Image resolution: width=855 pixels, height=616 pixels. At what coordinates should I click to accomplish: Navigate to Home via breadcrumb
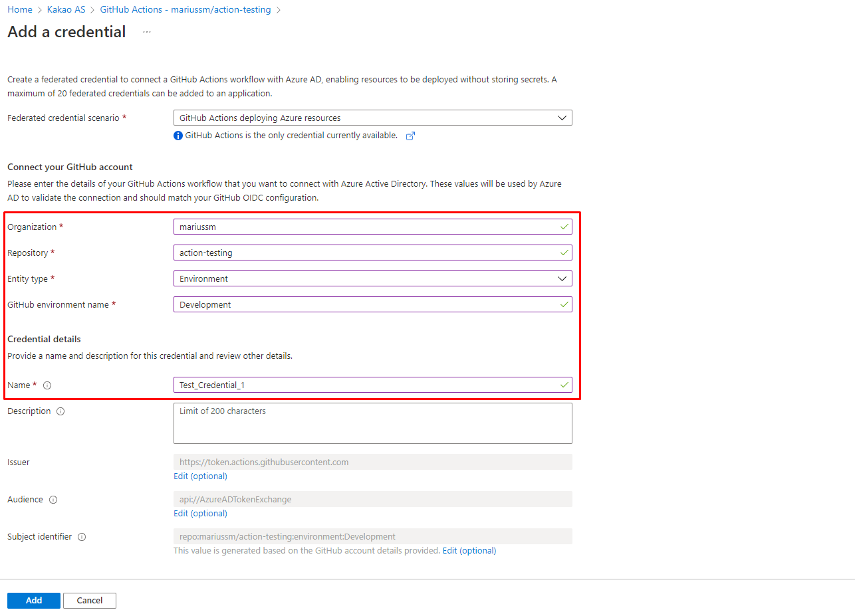click(x=19, y=9)
